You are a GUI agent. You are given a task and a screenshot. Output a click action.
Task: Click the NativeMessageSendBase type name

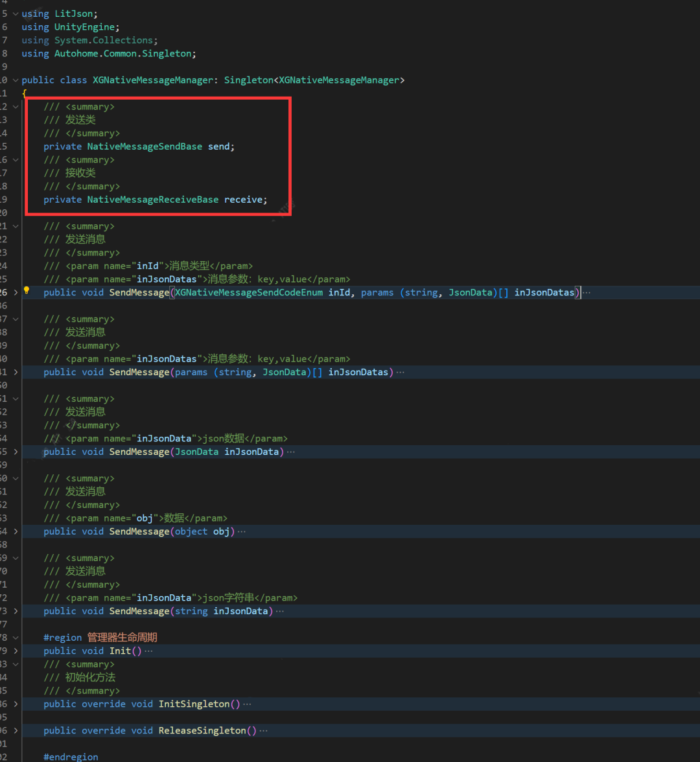(x=145, y=146)
